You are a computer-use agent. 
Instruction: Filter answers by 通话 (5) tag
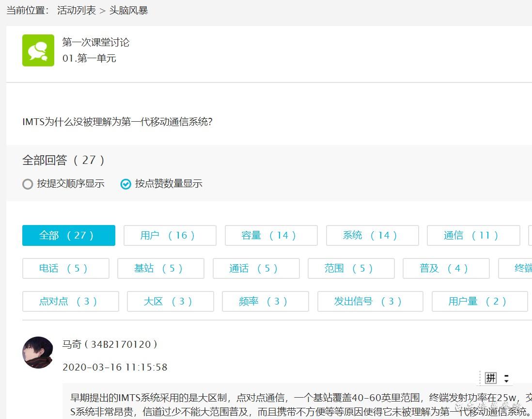click(x=256, y=269)
